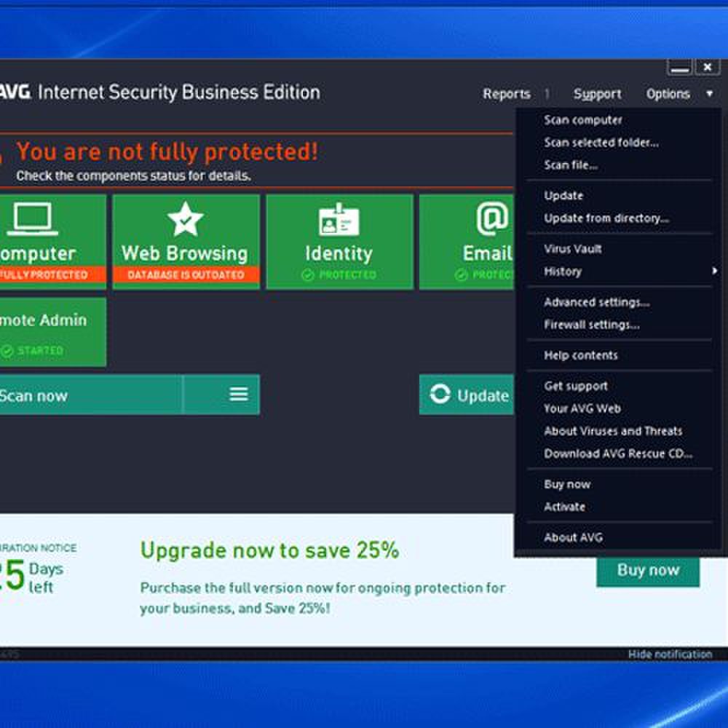Click the Remote Admin started checkmark icon
The image size is (728, 728).
[7, 351]
